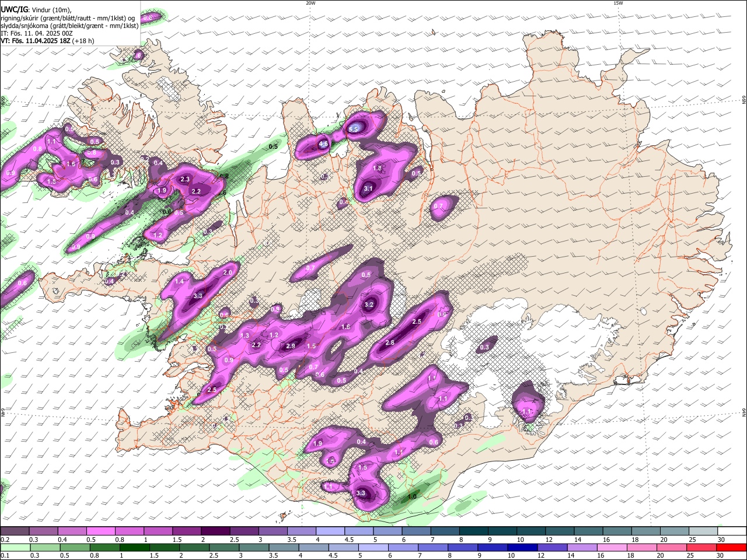Click the '1.0' rain value in the green area
Viewport: 747px width, 560px height.
coord(411,496)
